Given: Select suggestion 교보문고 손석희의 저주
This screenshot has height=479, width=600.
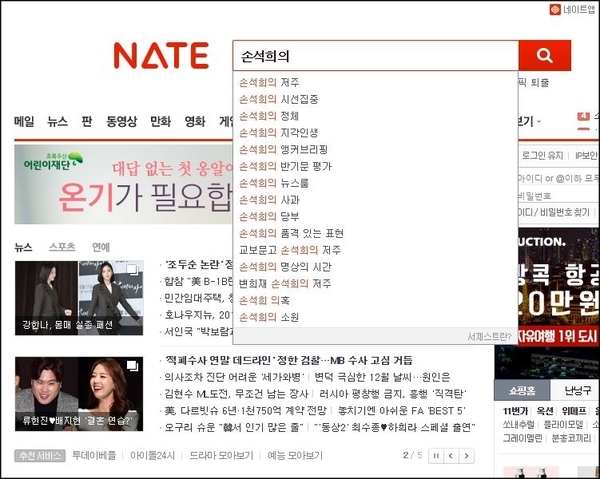Looking at the screenshot, I should (290, 250).
